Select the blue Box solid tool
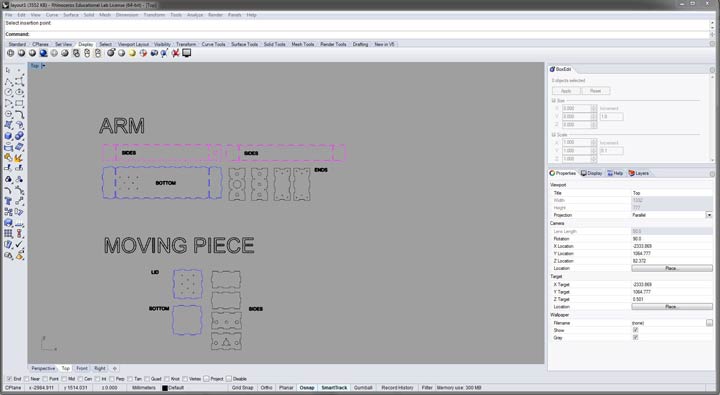 (8, 136)
